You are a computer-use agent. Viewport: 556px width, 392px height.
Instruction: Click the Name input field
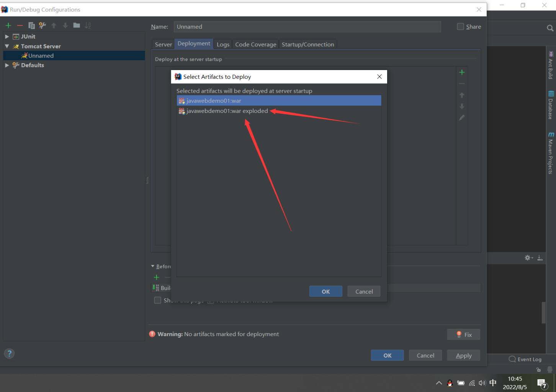[x=307, y=26]
